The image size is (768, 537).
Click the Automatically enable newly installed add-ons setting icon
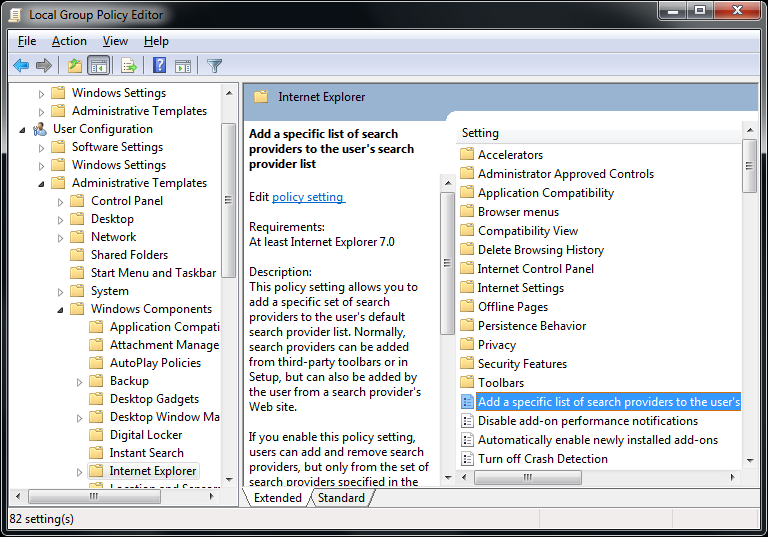click(468, 440)
